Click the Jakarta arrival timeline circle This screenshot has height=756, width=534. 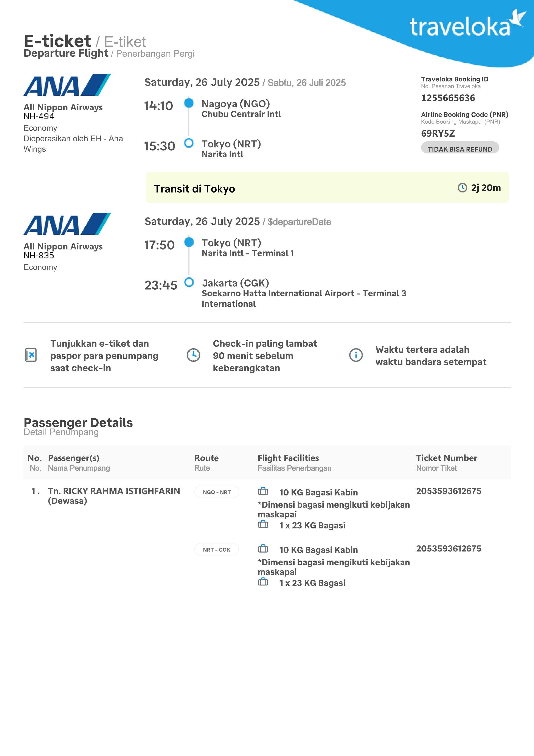click(x=189, y=282)
